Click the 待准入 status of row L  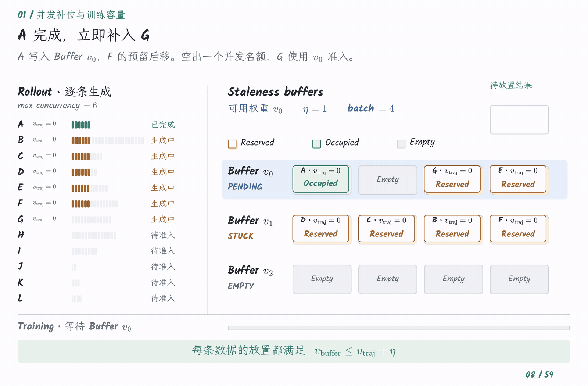click(x=163, y=299)
